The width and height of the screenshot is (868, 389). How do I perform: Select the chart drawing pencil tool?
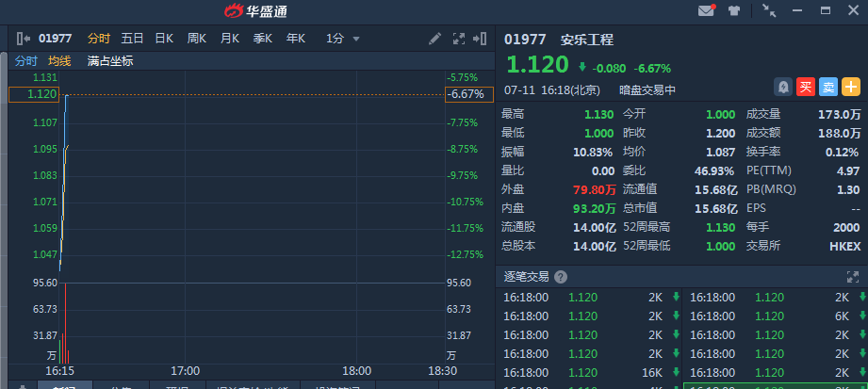point(434,39)
